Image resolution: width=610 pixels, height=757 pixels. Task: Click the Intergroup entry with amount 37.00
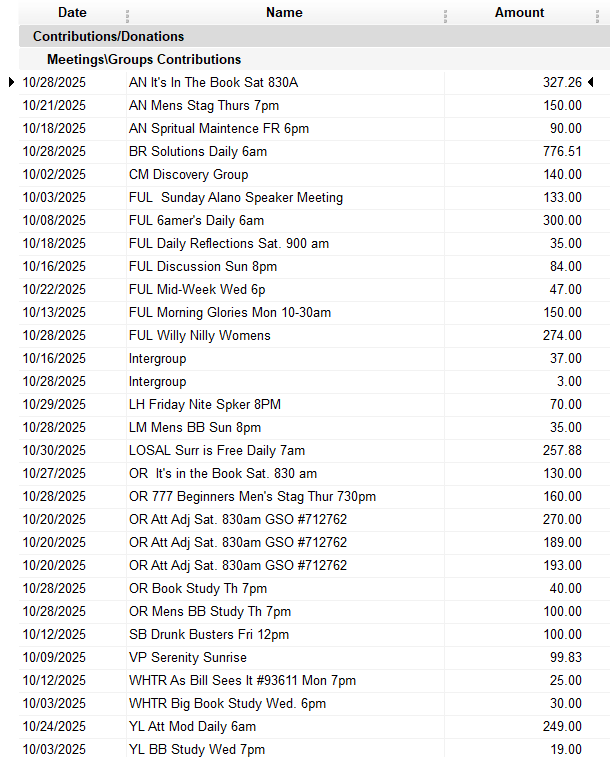158,359
